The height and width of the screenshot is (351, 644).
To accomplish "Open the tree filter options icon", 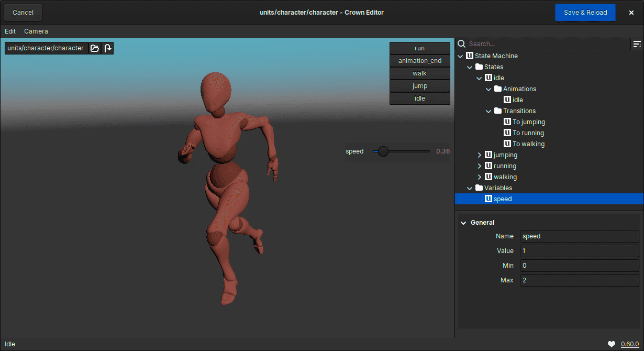I will point(637,44).
